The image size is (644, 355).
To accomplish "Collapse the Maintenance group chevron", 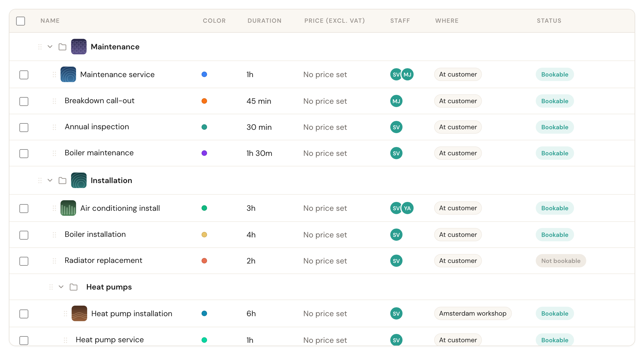I will pyautogui.click(x=50, y=47).
